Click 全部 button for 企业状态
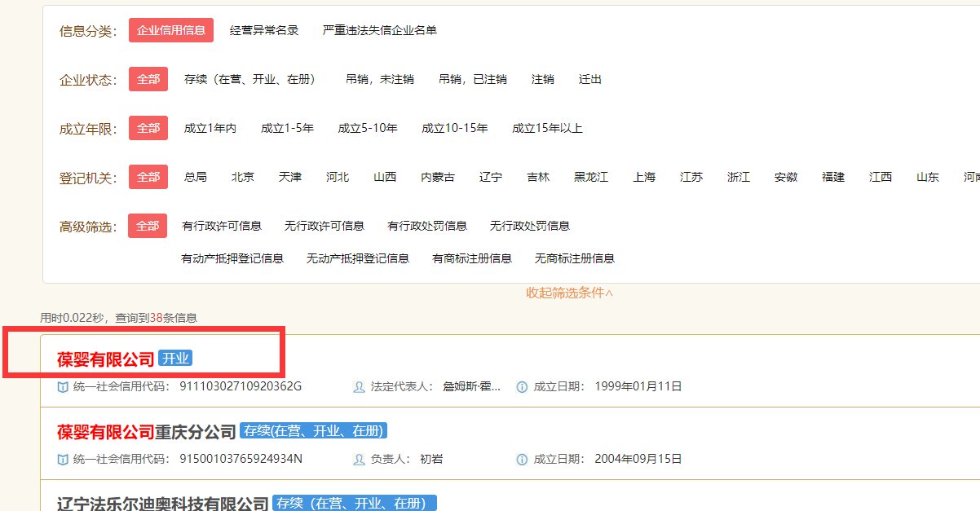Image resolution: width=980 pixels, height=511 pixels. (148, 79)
